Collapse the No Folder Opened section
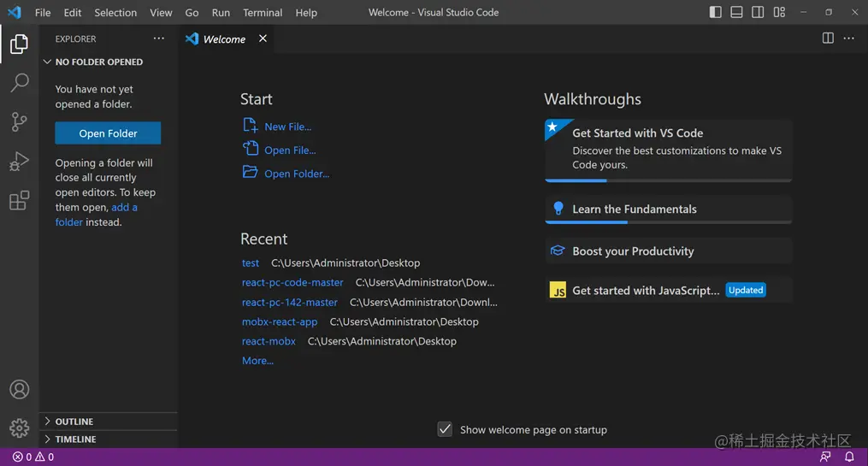This screenshot has height=466, width=868. [x=98, y=62]
